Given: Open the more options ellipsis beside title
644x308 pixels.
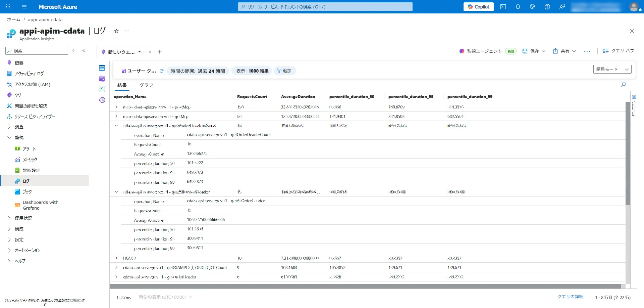Looking at the screenshot, I should pos(127,31).
